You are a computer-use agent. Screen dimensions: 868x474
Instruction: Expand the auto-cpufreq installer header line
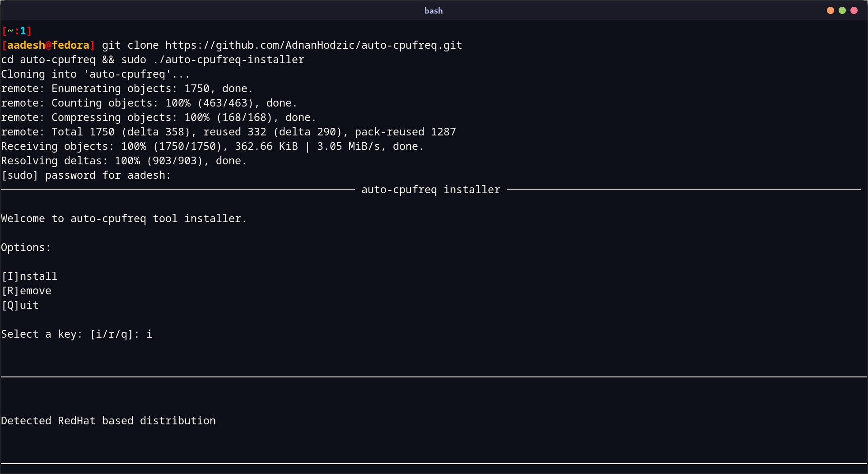[430, 189]
